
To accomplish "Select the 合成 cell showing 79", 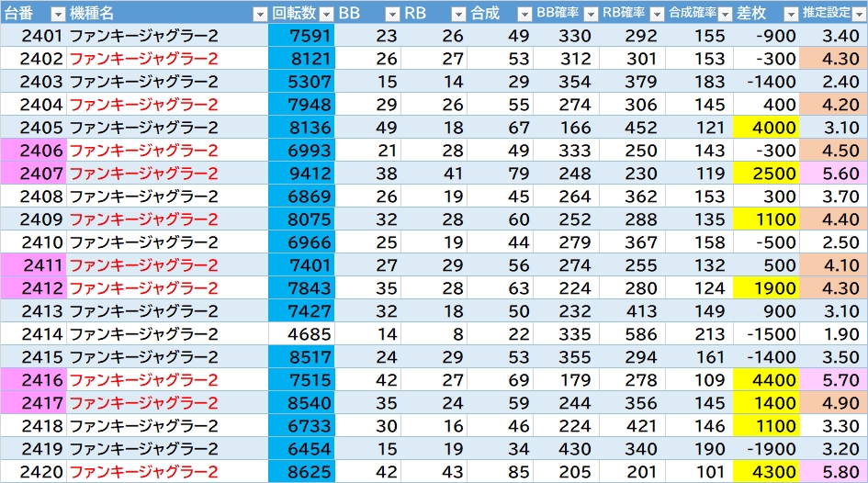I will coord(501,174).
